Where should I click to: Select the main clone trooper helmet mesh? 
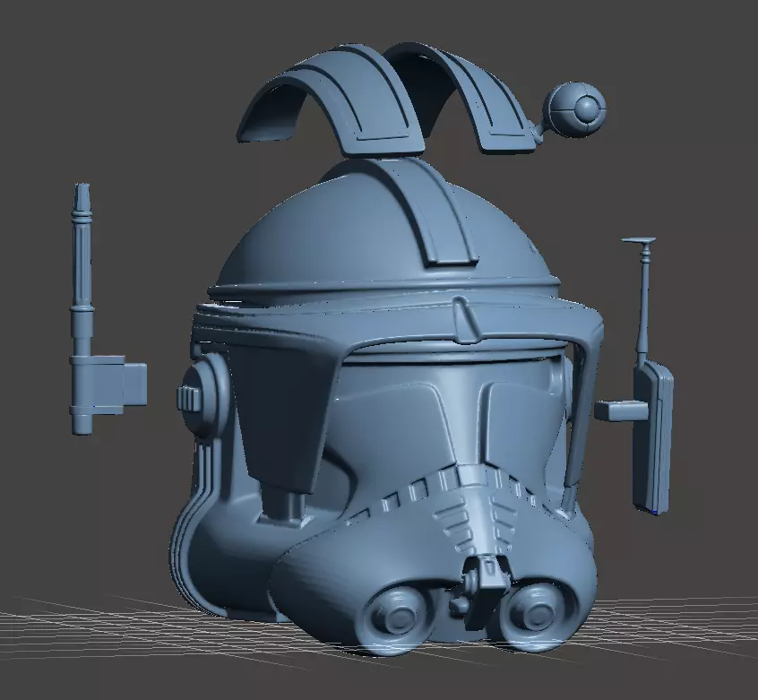point(387,406)
